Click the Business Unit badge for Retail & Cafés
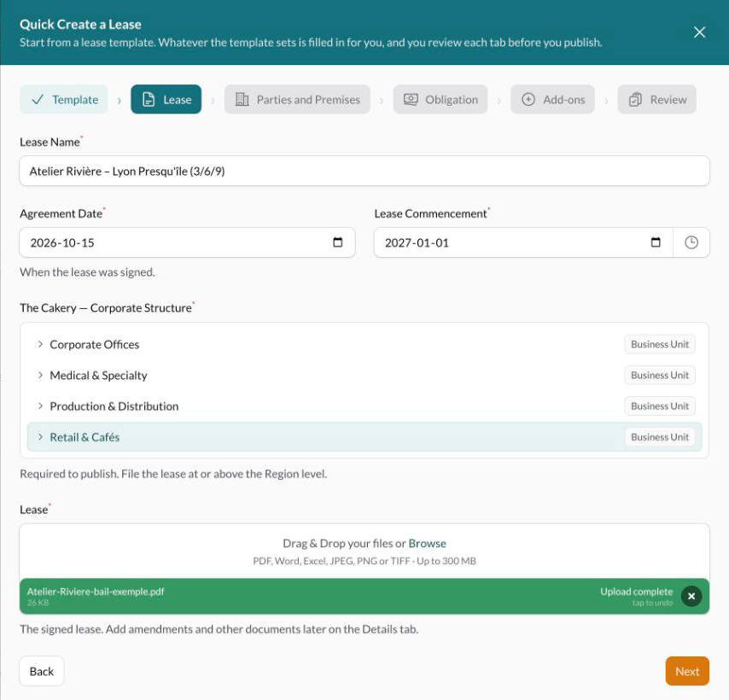 (660, 437)
